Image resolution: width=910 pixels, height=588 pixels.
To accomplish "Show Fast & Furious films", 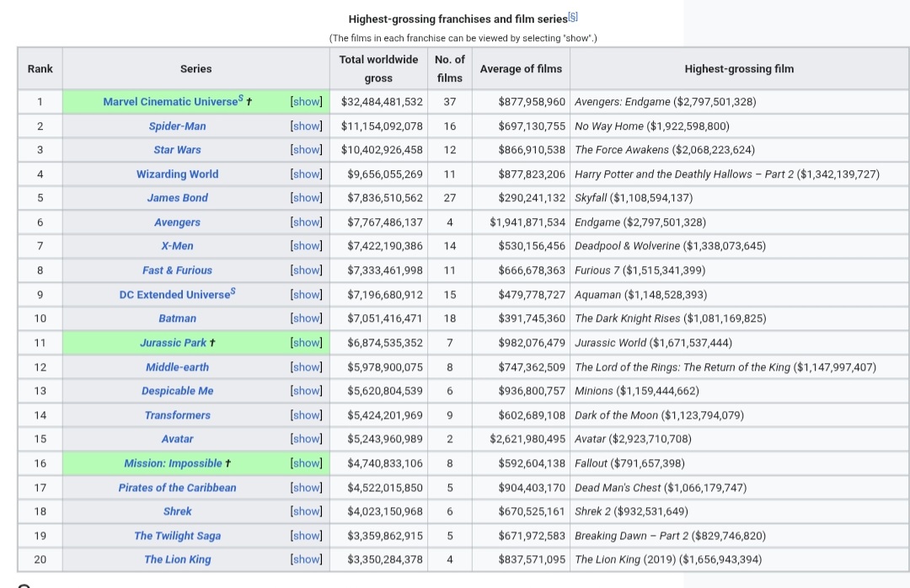I will [307, 270].
